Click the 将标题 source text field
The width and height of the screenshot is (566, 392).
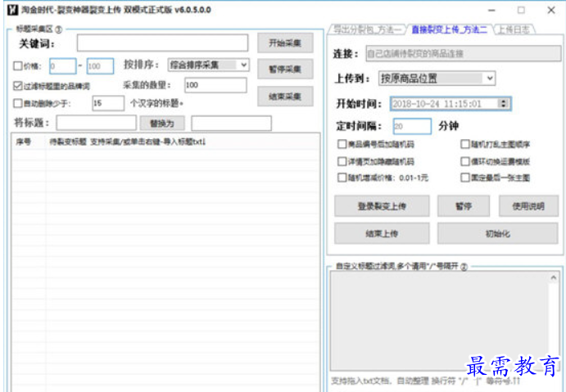97,123
